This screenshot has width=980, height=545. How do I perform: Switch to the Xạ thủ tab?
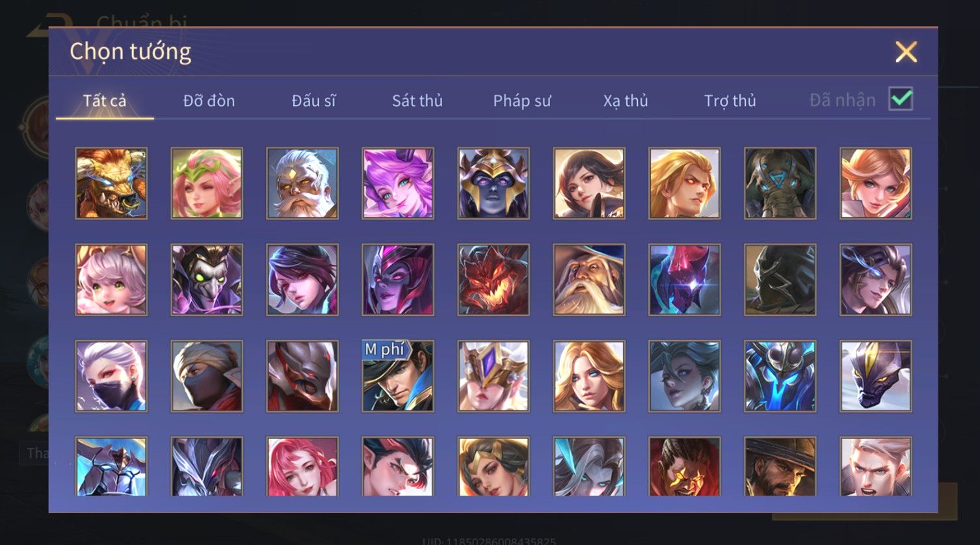[x=626, y=101]
